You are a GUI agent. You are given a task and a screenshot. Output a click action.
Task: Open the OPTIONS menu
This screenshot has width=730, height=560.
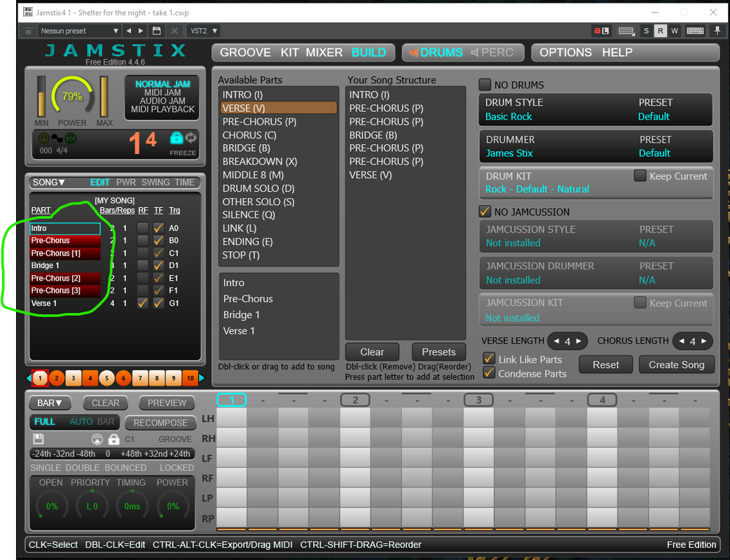[565, 52]
